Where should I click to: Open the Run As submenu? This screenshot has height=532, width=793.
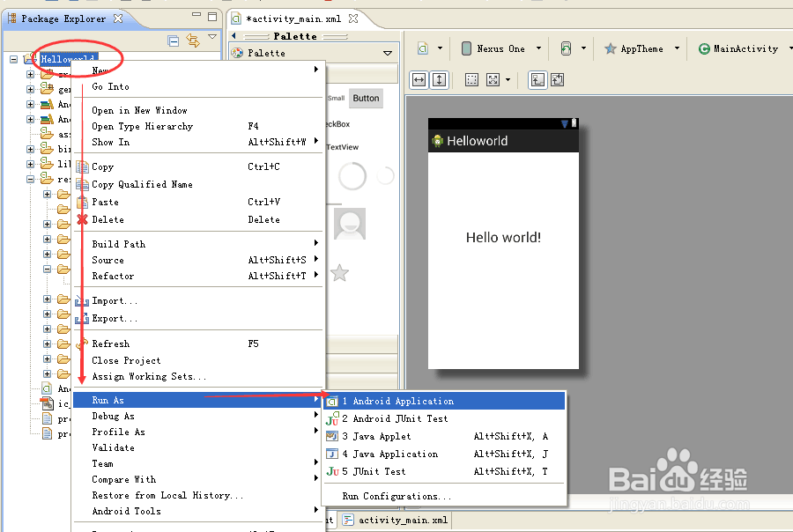197,400
